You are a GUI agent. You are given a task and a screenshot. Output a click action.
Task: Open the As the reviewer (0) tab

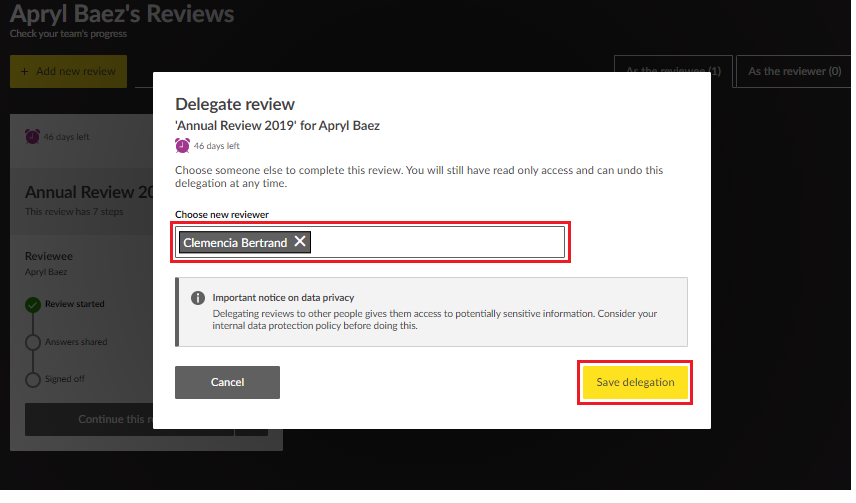(794, 72)
